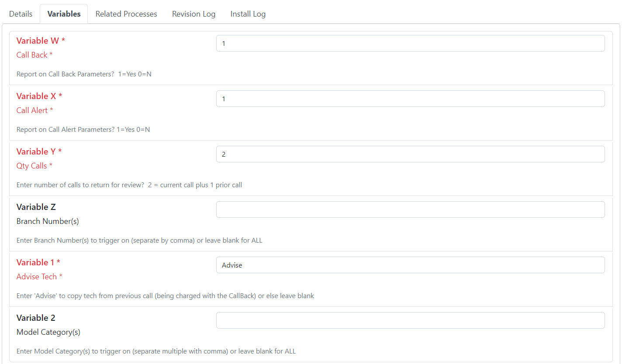Click 'Enter Model Category(s) to trigger on' text
622x364 pixels.
(156, 351)
